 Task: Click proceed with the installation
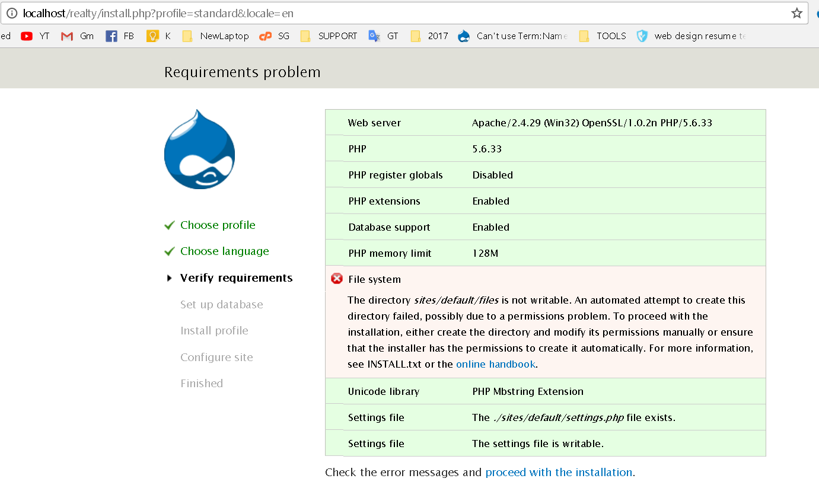point(558,472)
